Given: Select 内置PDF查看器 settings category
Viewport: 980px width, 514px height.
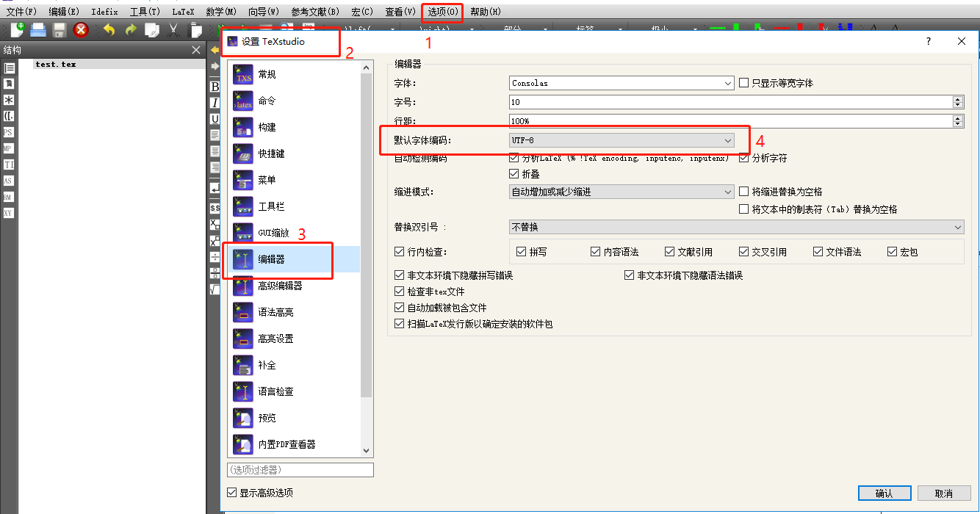Looking at the screenshot, I should (294, 444).
